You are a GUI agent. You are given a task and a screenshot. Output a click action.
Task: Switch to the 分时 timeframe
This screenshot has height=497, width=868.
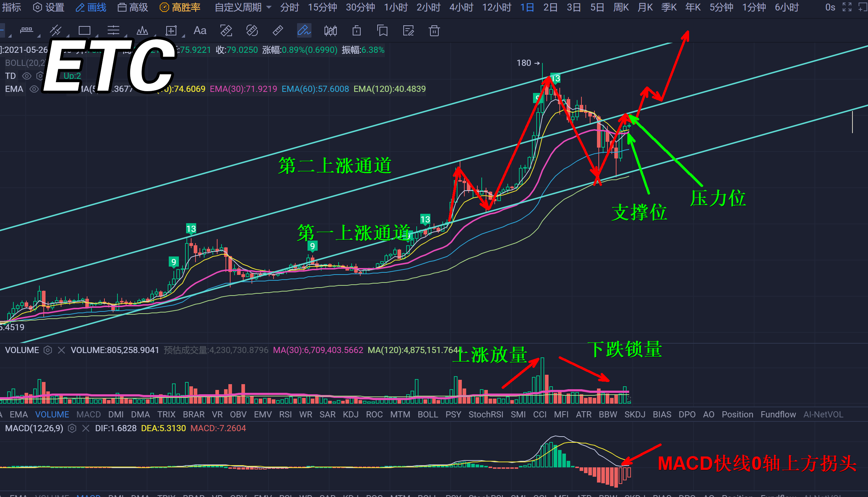[x=289, y=7]
